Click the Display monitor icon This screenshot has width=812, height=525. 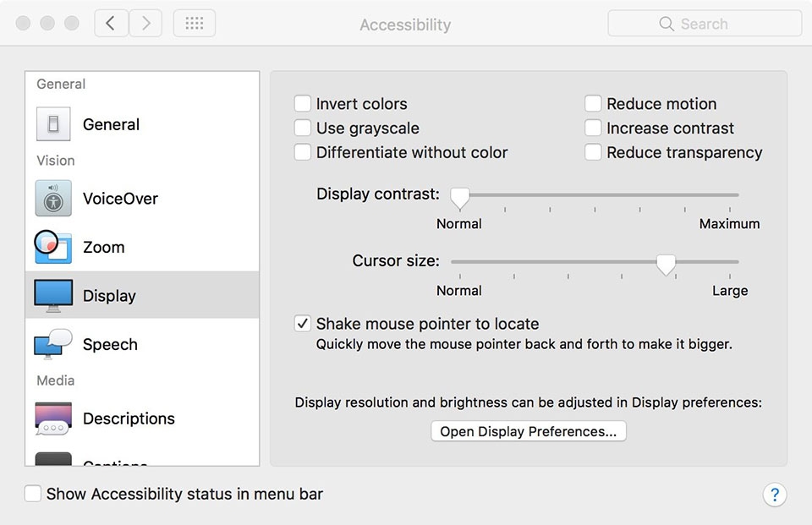pos(53,296)
